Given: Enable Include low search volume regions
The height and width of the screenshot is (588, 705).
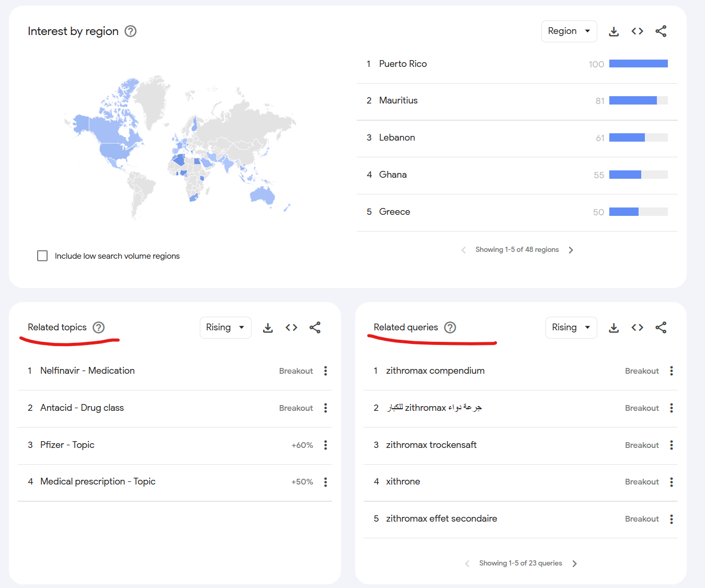Looking at the screenshot, I should 42,256.
